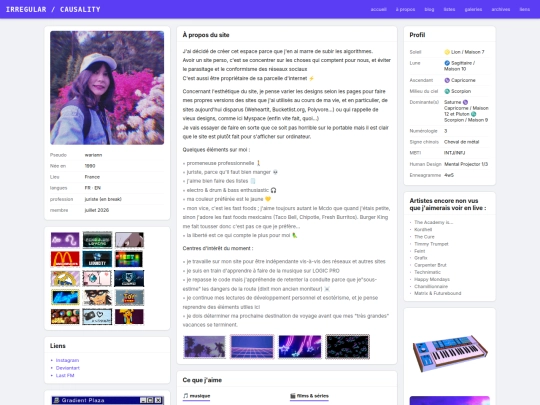Click the synthwave grid horizon stamp
The image size is (540, 405).
pyautogui.click(x=252, y=346)
